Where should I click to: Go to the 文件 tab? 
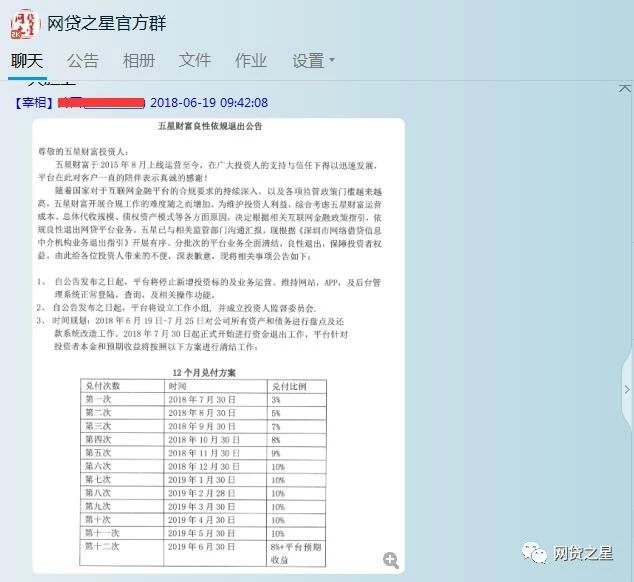coord(195,61)
